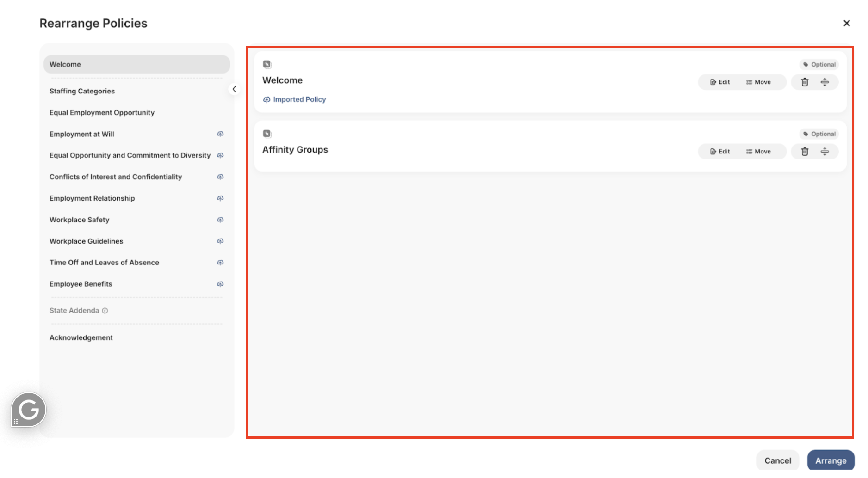Image resolution: width=868 pixels, height=478 pixels.
Task: Click the Rearrange Policies dialog heading
Action: click(x=93, y=23)
